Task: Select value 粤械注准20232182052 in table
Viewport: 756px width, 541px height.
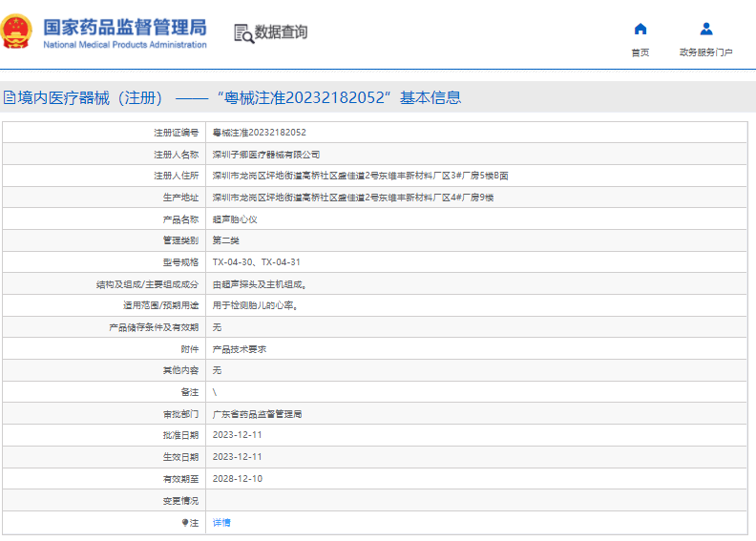Action: tap(260, 133)
